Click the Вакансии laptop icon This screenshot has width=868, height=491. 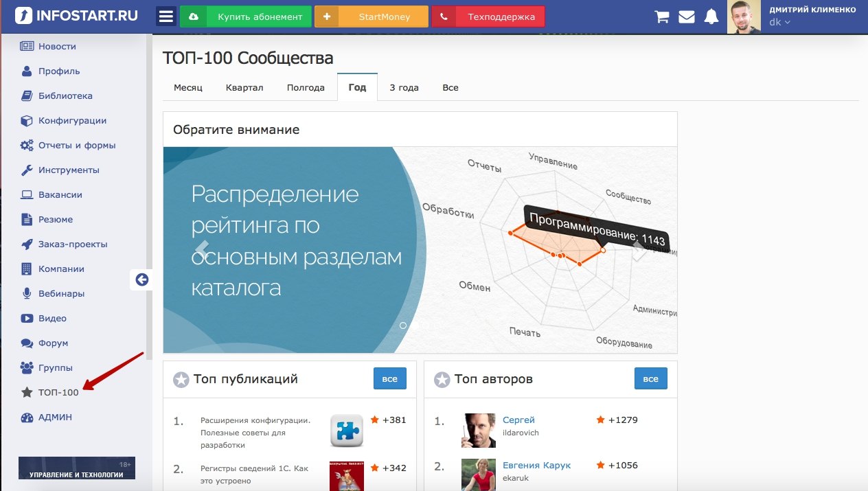pos(27,194)
